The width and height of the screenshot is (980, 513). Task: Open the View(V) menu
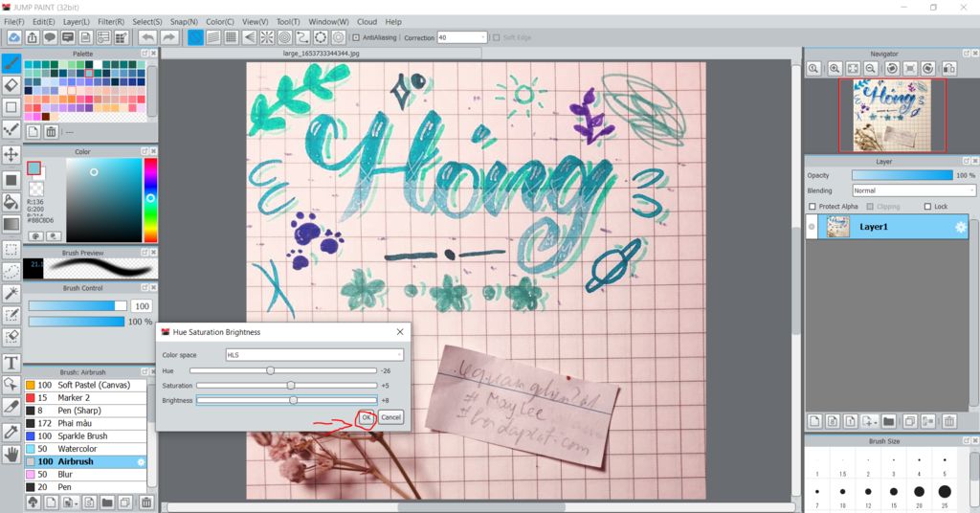click(255, 21)
